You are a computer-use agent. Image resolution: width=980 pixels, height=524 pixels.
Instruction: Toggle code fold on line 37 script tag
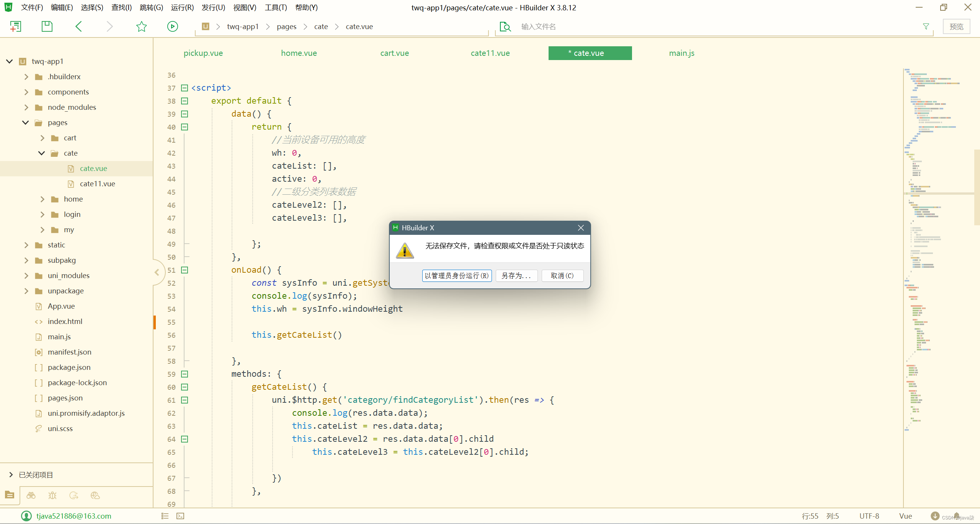point(185,88)
